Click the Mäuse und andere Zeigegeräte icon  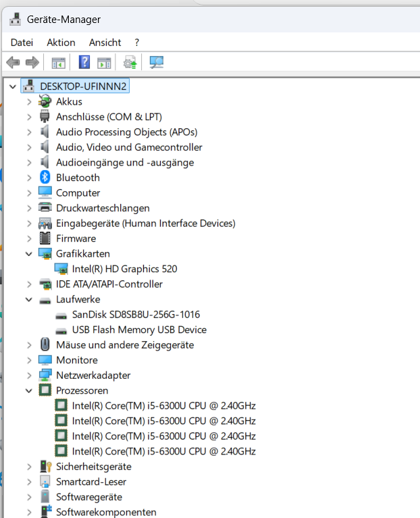[45, 344]
